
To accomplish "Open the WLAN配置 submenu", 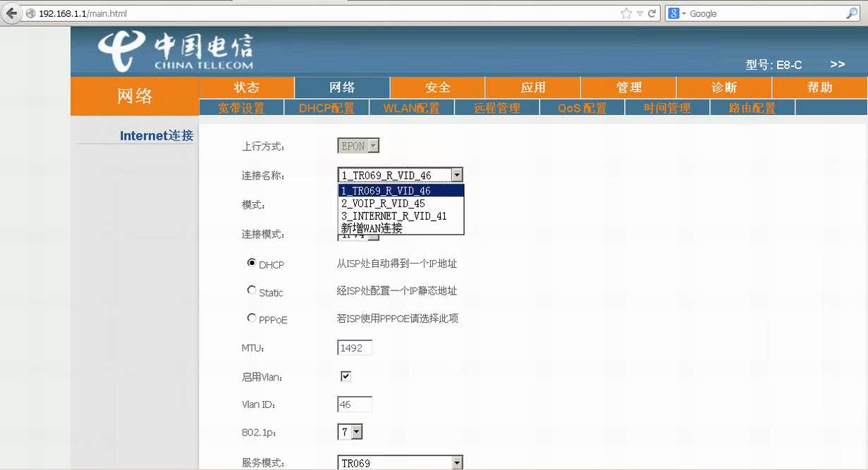I will click(411, 108).
